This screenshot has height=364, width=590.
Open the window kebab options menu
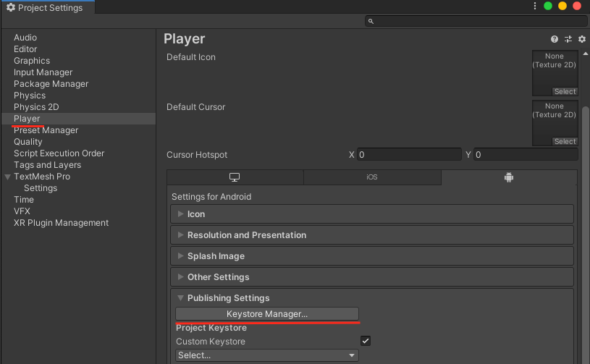click(x=535, y=6)
